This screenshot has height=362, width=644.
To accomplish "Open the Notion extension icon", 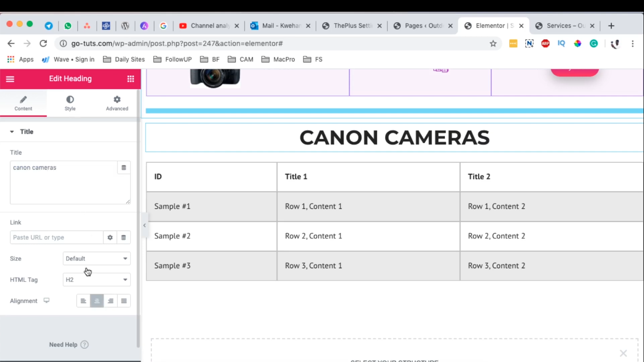I will pyautogui.click(x=529, y=43).
